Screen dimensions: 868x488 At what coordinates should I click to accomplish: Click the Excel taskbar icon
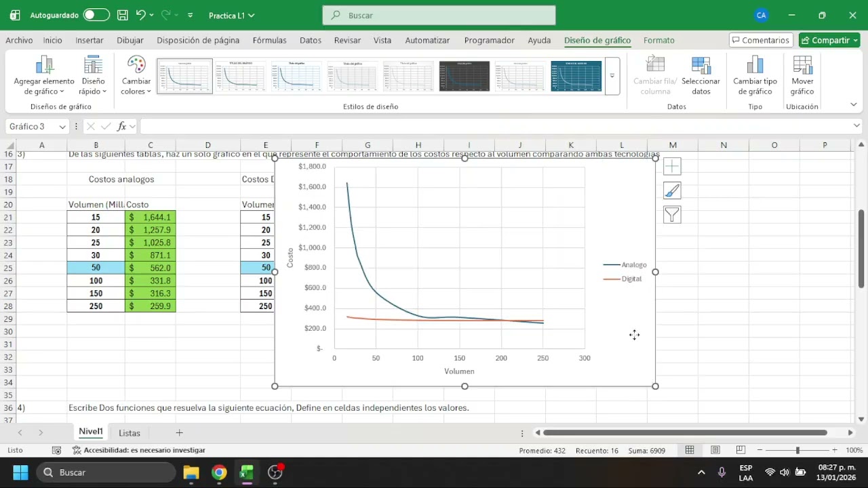[246, 472]
